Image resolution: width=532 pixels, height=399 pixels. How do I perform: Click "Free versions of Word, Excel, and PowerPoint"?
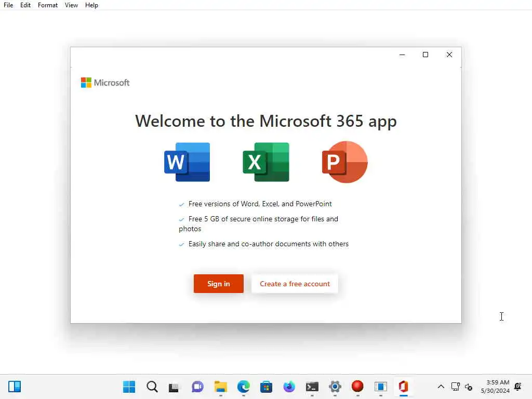260,204
